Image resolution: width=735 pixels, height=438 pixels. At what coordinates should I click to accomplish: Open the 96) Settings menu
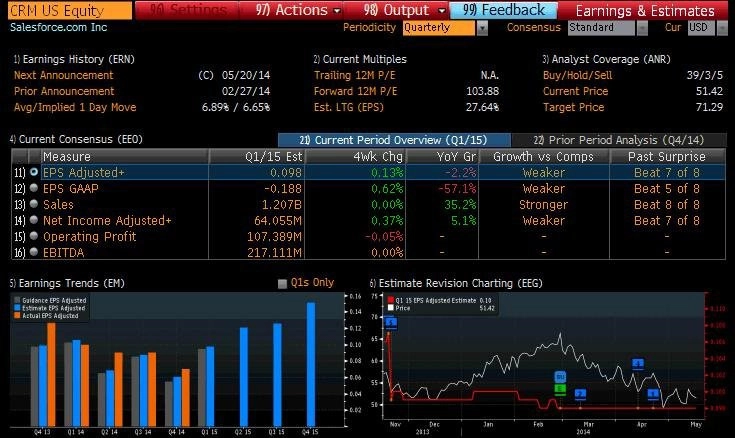click(187, 10)
